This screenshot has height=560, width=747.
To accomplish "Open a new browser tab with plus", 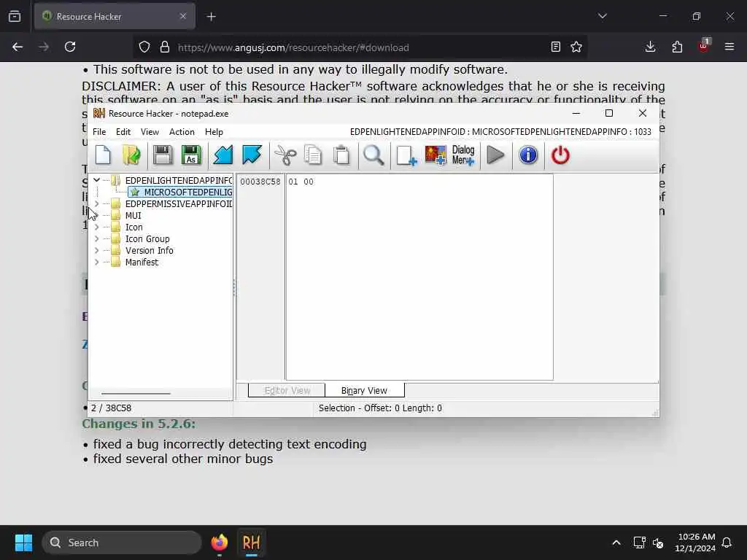I will pos(211,17).
